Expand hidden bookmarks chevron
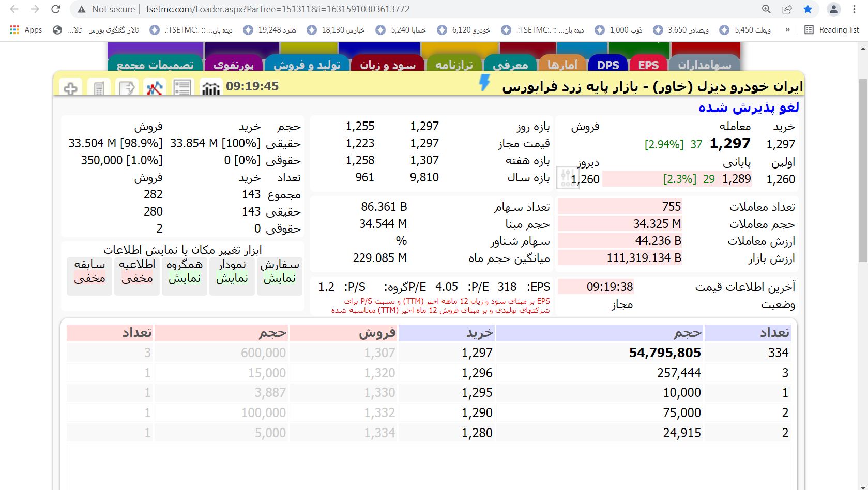868x490 pixels. click(x=787, y=30)
